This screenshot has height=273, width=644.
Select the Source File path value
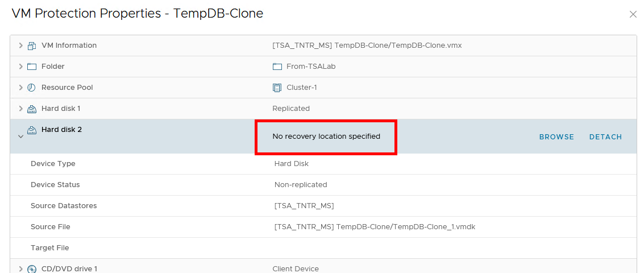pyautogui.click(x=375, y=227)
